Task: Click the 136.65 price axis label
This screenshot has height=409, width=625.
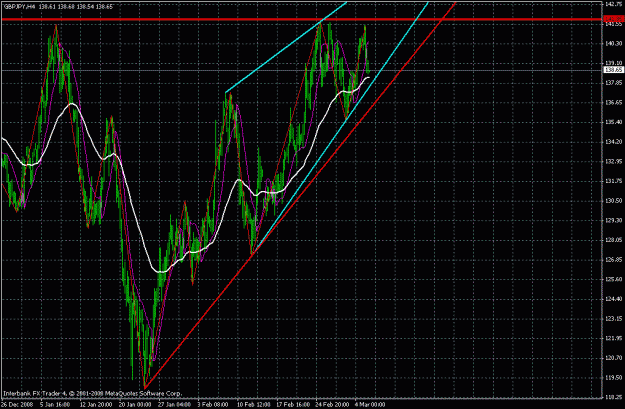Action: click(x=614, y=102)
